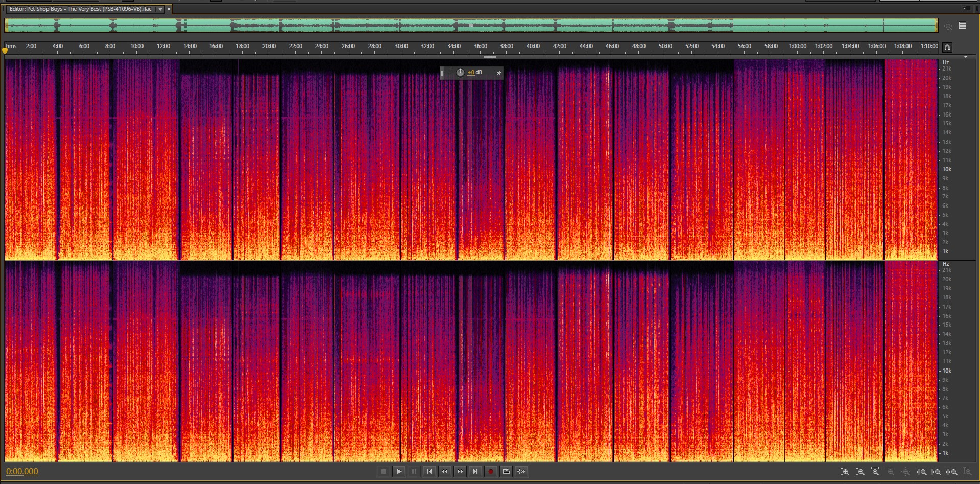Viewport: 980px width, 484px height.
Task: Toggle skip selection button
Action: click(x=521, y=472)
